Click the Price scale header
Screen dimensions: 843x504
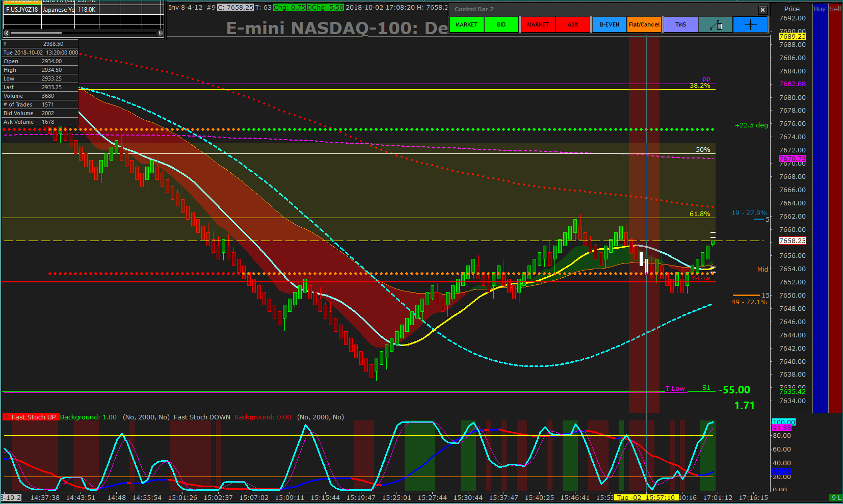(x=792, y=9)
